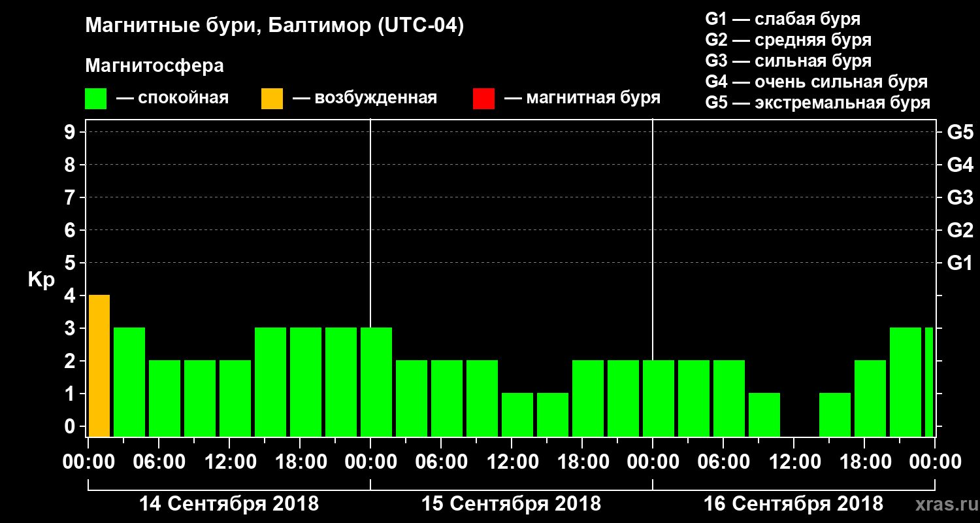The image size is (980, 523).
Task: Select the Kp 2 bar crossing midnight into 16 September
Action: pyautogui.click(x=659, y=399)
